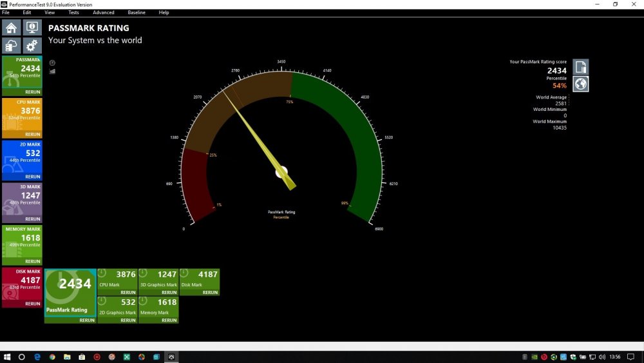
Task: Rerun the 3D Mark test in sidebar
Action: pyautogui.click(x=32, y=219)
